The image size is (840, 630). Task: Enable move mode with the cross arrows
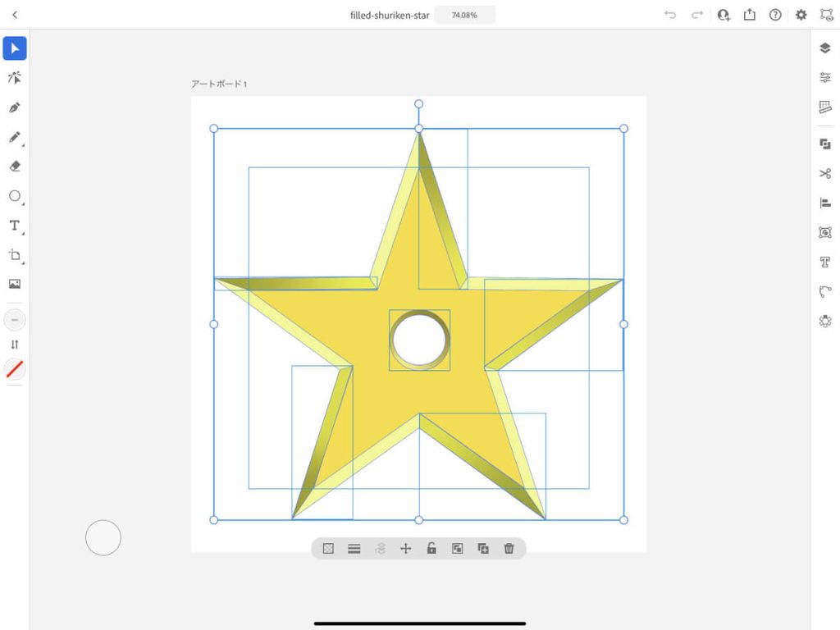coord(405,549)
